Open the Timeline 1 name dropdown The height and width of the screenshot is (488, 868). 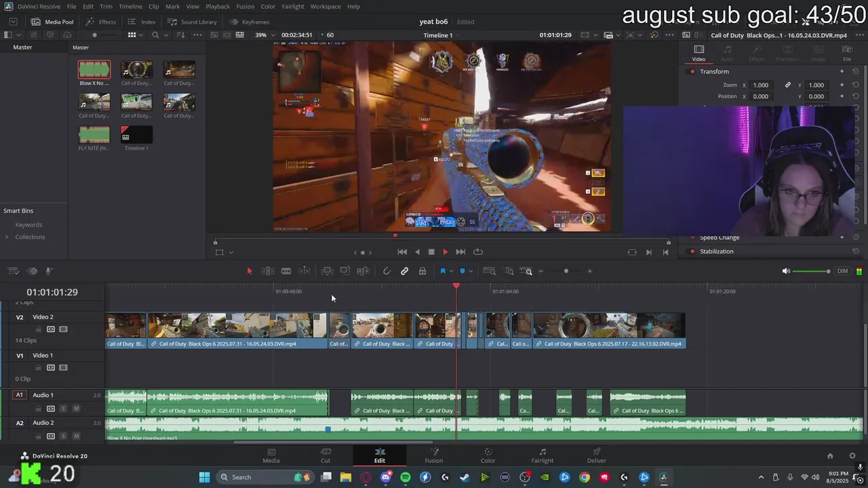[442, 35]
